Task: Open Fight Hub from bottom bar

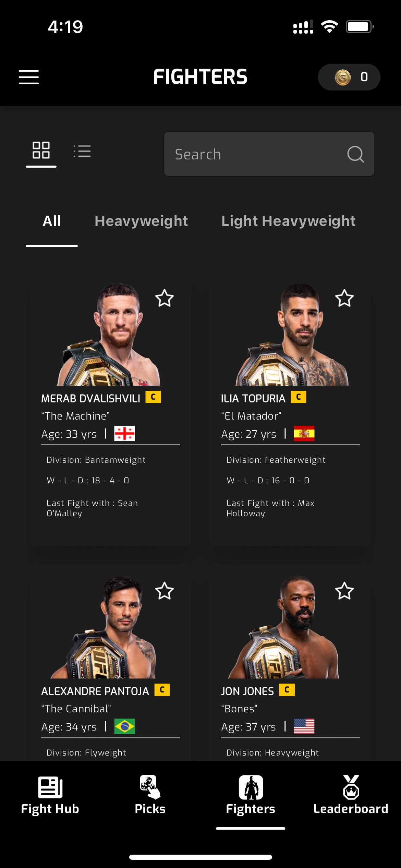Action: point(50,795)
